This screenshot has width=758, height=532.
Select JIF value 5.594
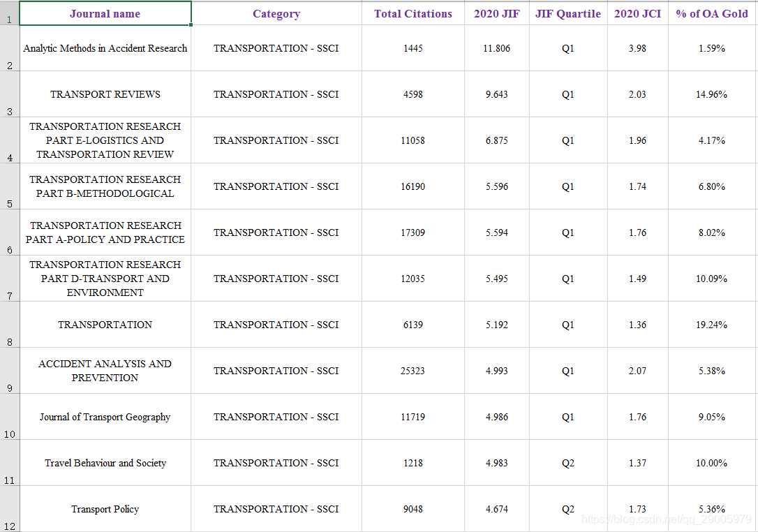point(496,232)
